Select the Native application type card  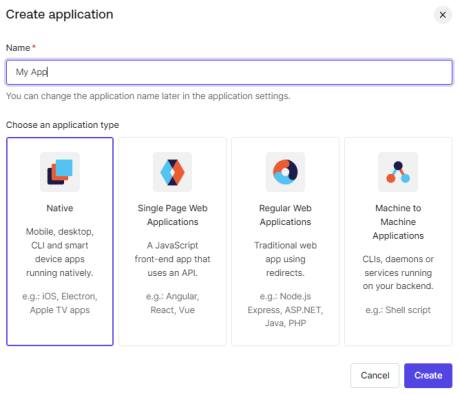point(60,241)
